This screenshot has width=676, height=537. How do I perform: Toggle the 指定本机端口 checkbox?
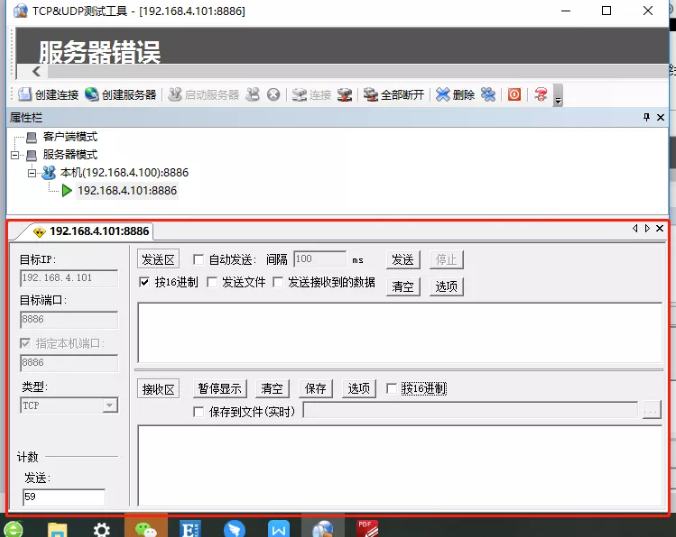click(25, 343)
